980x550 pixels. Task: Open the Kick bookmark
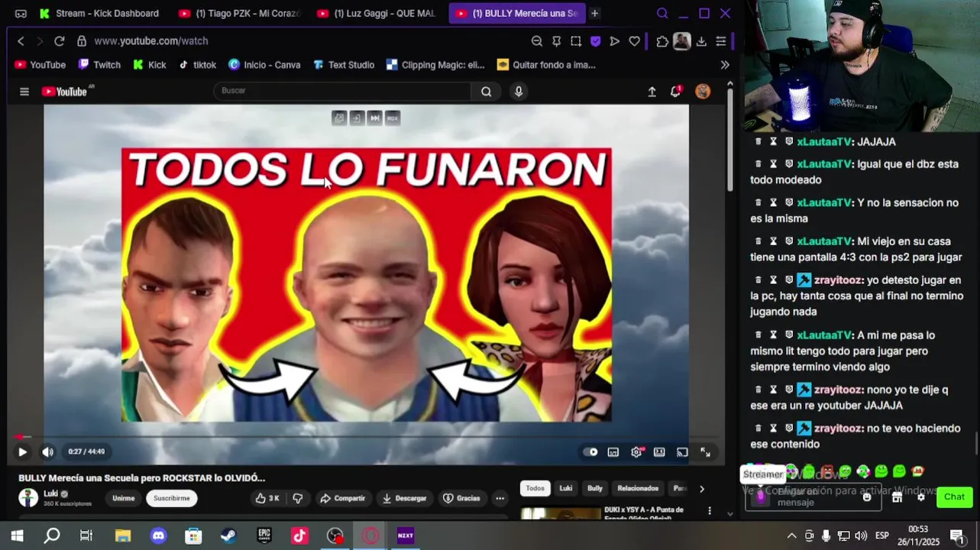tap(149, 65)
